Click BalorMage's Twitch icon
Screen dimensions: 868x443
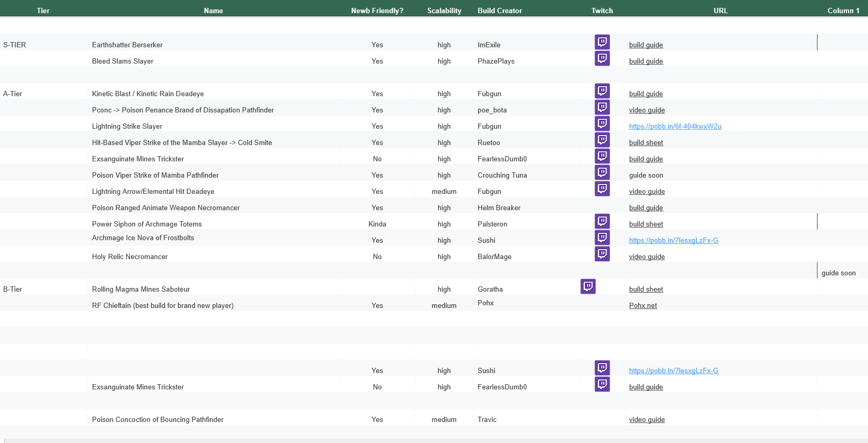tap(602, 254)
